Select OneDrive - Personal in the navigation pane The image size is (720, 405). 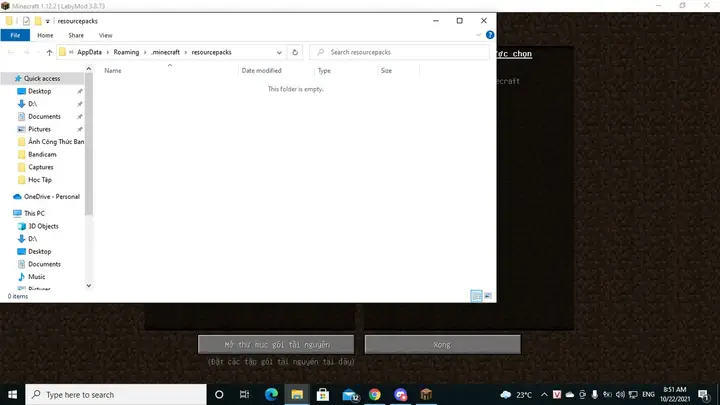(x=51, y=196)
